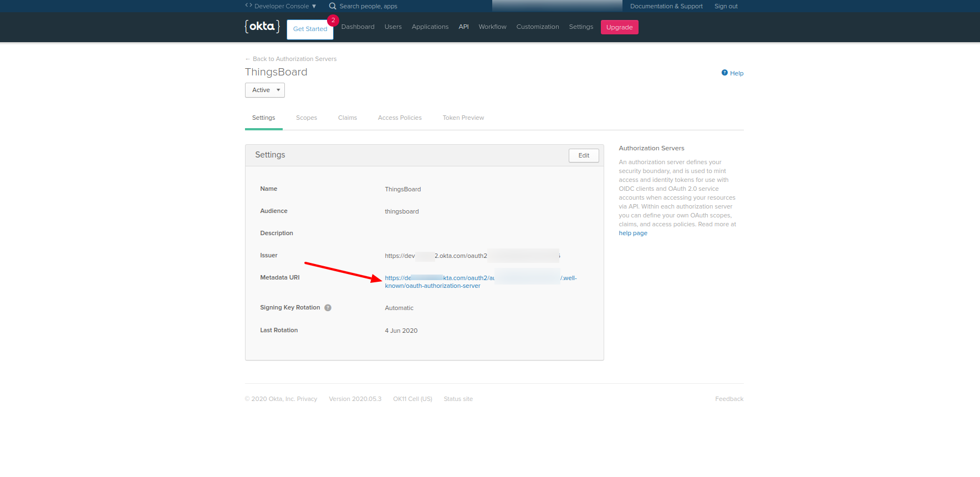The image size is (980, 477).
Task: Click the red notification badge
Action: tap(333, 20)
